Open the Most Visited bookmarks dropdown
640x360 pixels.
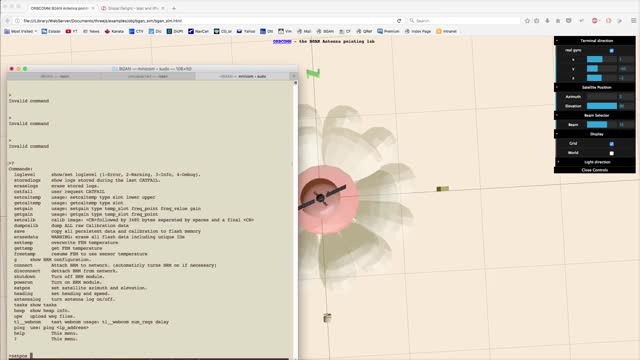click(20, 31)
